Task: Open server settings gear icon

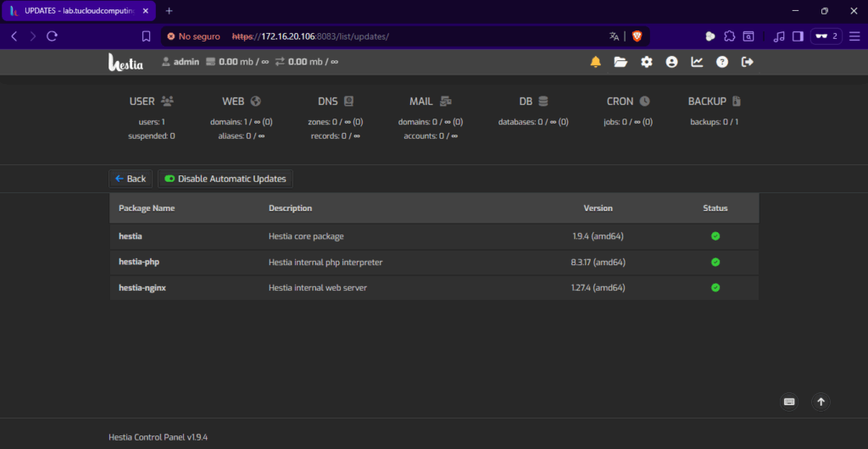Action: (x=647, y=62)
